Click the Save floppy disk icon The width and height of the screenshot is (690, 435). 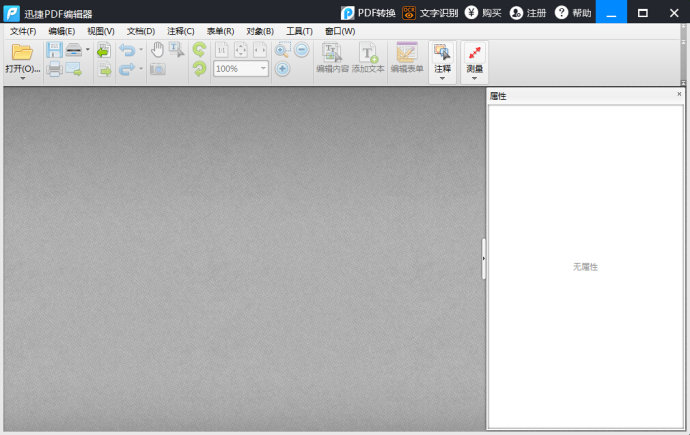[54, 50]
